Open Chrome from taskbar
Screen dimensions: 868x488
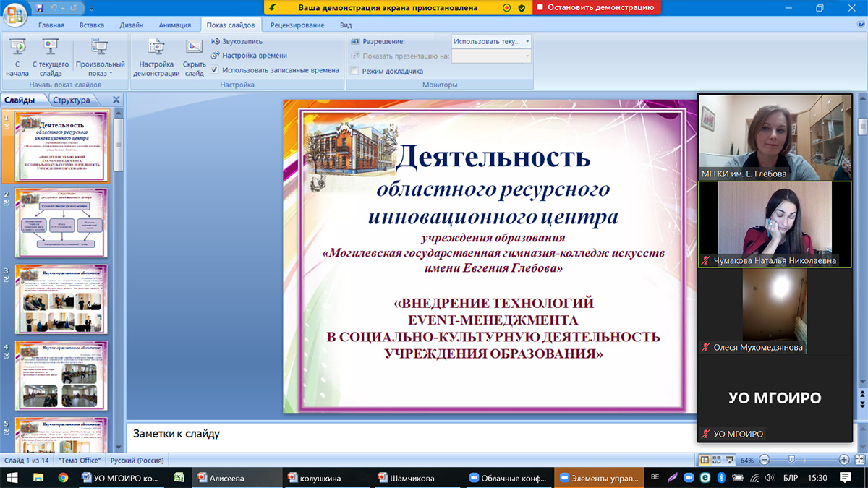pos(63,477)
